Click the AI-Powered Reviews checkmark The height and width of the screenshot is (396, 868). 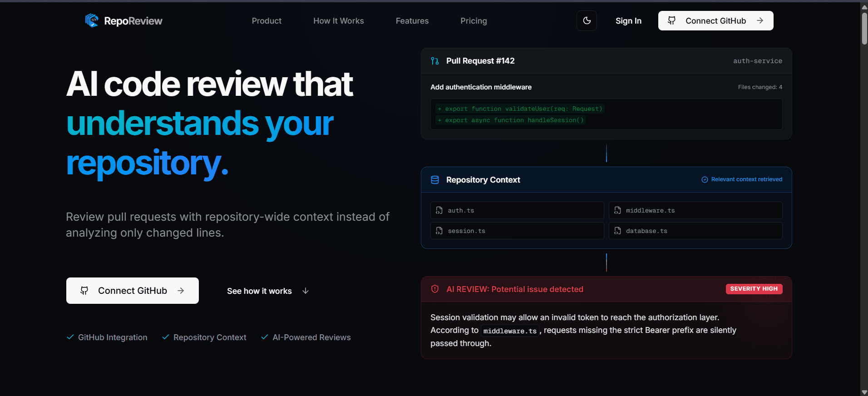(265, 337)
